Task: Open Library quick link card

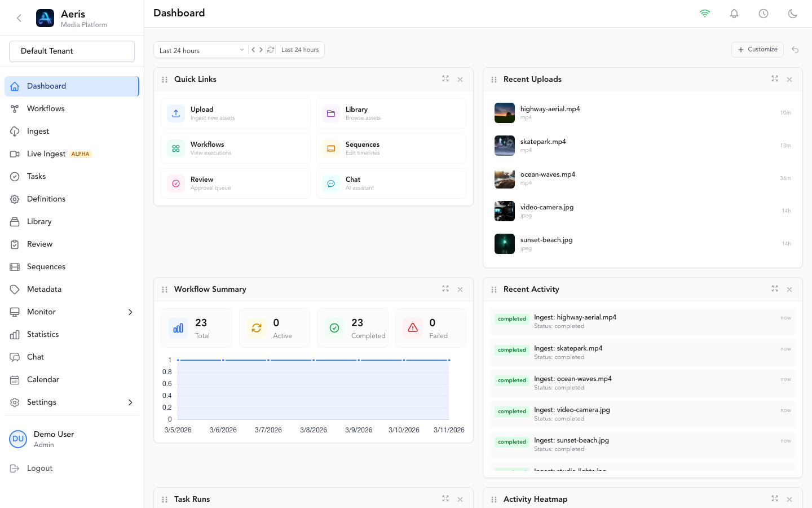Action: click(391, 113)
